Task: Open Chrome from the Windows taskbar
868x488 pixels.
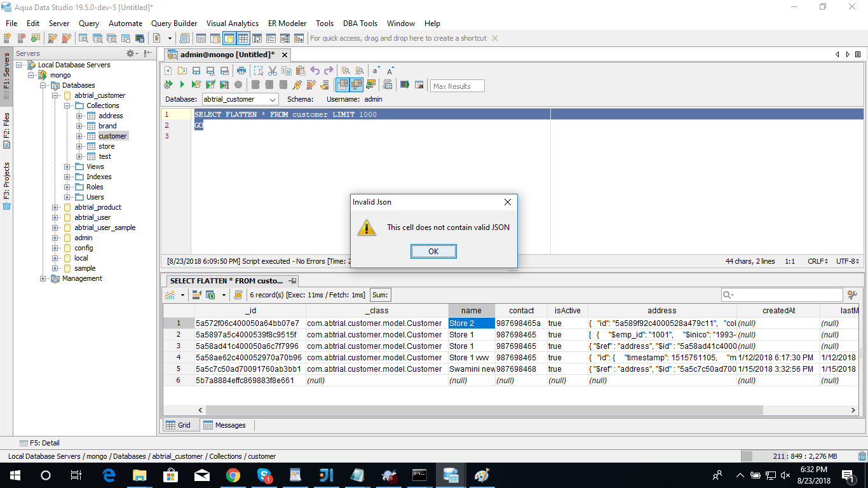Action: tap(233, 475)
